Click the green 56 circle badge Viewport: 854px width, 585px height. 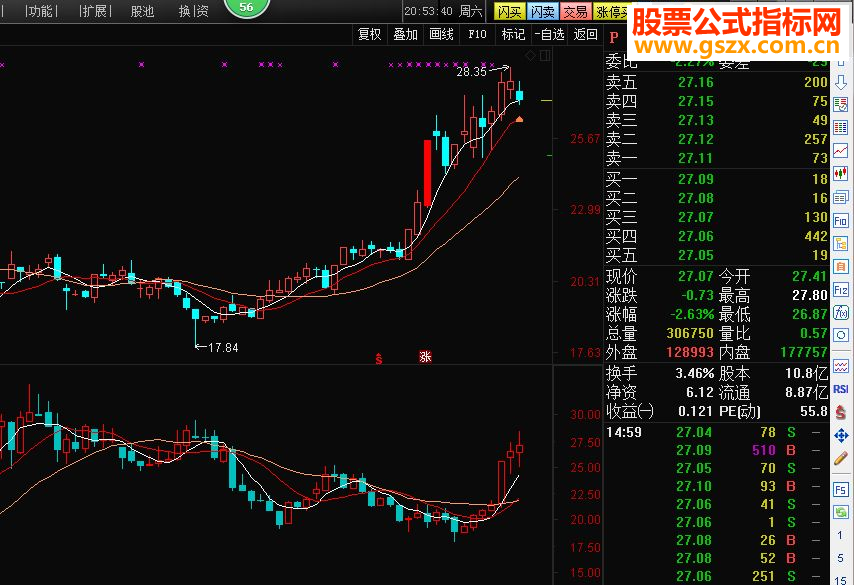[x=246, y=7]
